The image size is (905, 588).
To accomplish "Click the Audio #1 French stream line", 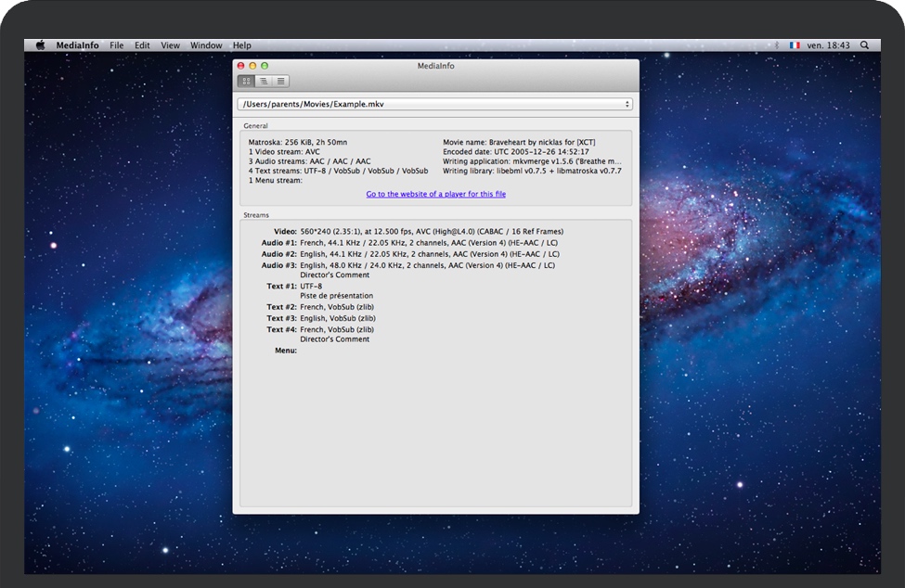I will [429, 243].
